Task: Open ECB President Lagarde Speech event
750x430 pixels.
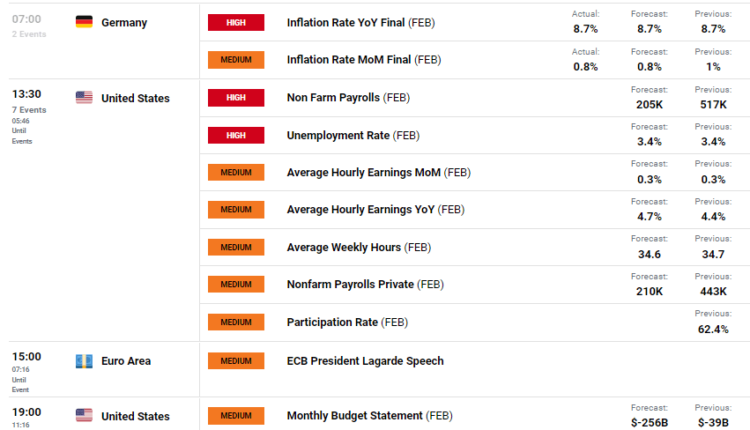Action: [365, 360]
